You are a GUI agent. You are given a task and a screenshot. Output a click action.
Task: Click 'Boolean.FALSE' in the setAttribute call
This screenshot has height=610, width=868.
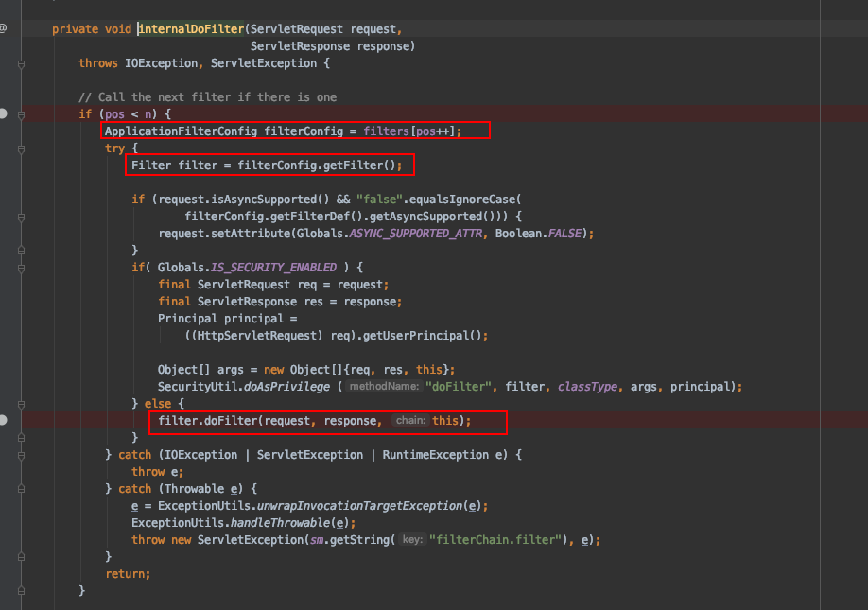[x=539, y=234]
